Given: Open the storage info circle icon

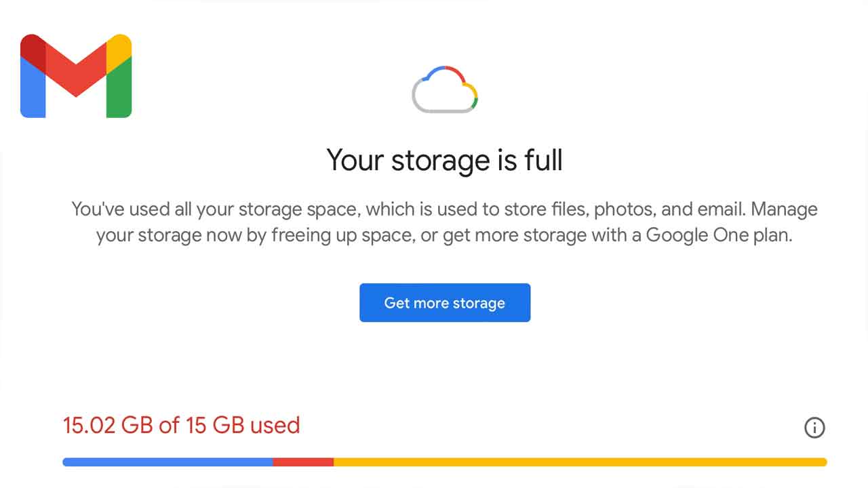Looking at the screenshot, I should [x=814, y=428].
